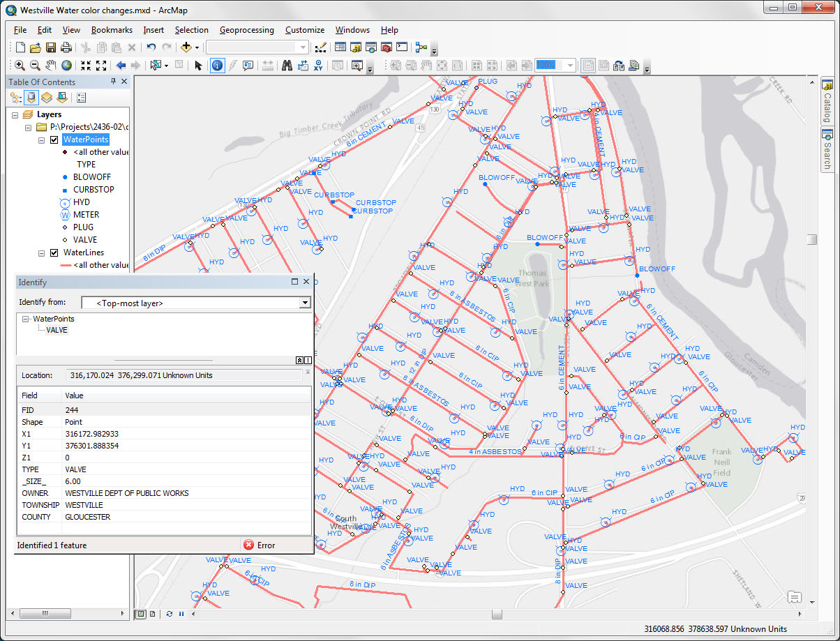Open the map scale dropdown
Screen dimensions: 840x641
click(x=302, y=47)
